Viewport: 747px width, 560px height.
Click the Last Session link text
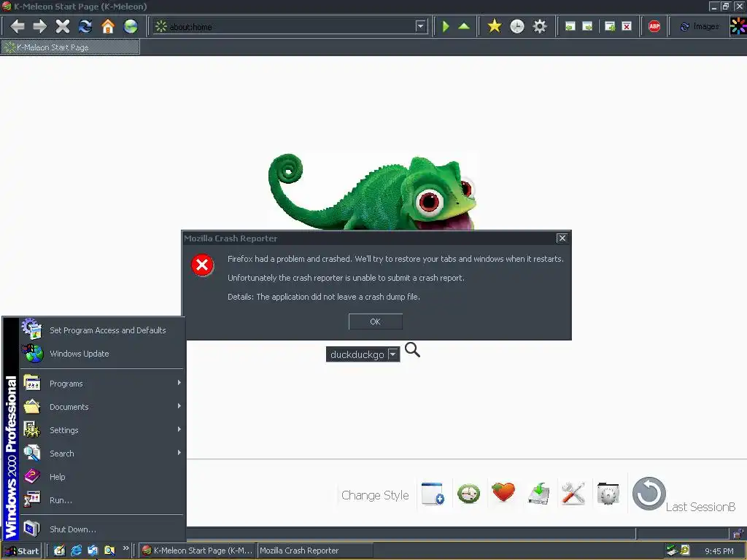click(700, 507)
